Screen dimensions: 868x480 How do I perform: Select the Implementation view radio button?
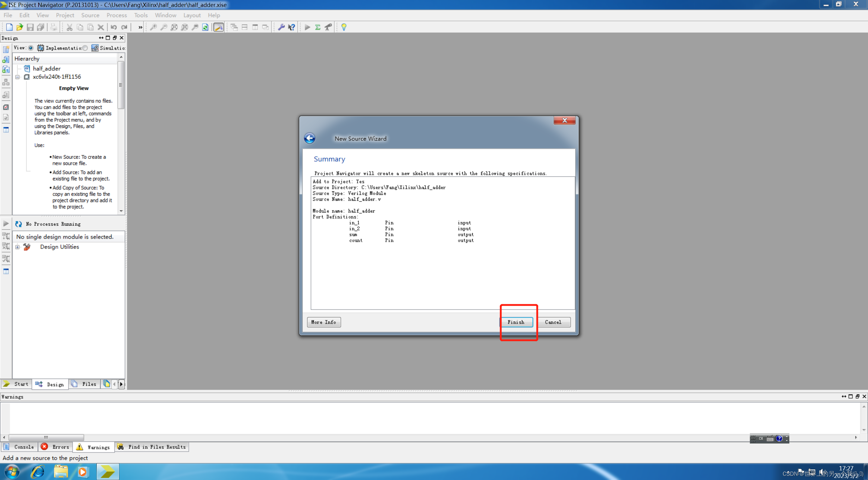click(x=31, y=48)
